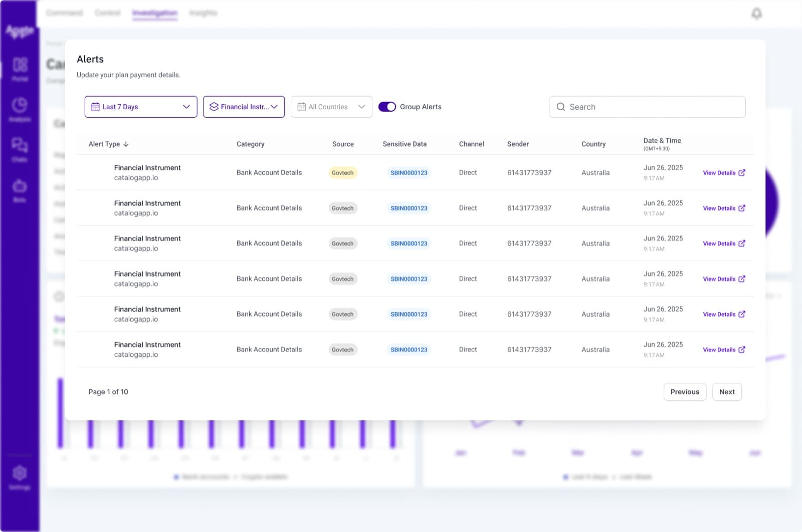802x532 pixels.
Task: Click the yellow Govtech source badge
Action: point(343,173)
